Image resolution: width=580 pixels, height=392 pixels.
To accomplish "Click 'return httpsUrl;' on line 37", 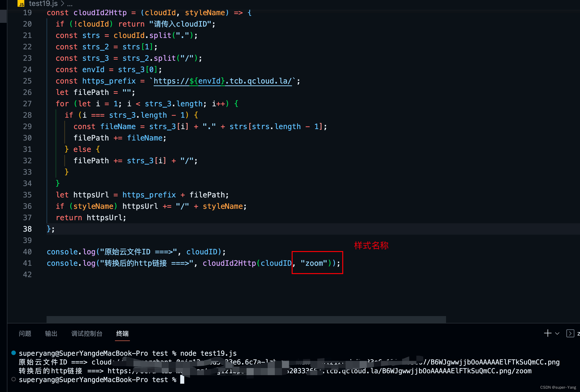I will pyautogui.click(x=91, y=218).
